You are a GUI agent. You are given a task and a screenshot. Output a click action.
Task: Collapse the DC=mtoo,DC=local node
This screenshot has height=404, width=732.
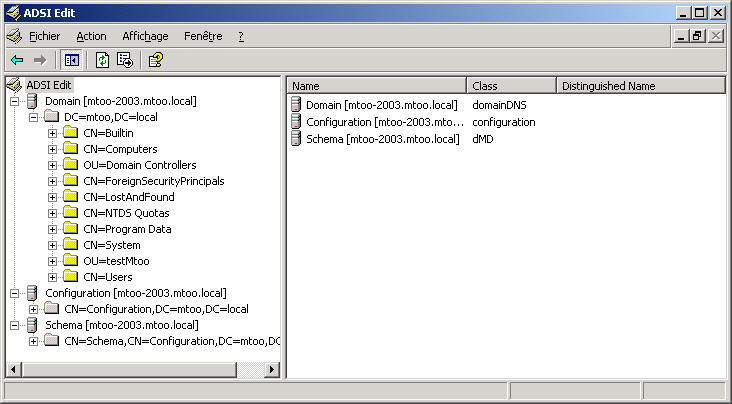(x=34, y=117)
